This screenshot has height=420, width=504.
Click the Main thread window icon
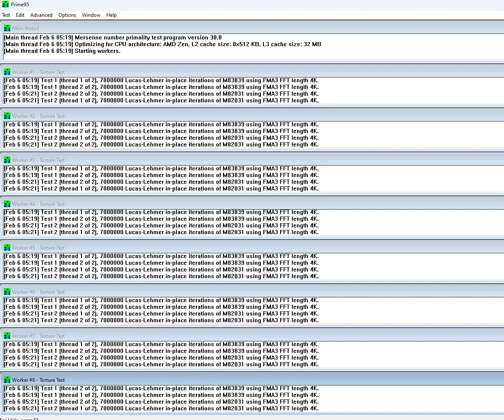[7, 28]
